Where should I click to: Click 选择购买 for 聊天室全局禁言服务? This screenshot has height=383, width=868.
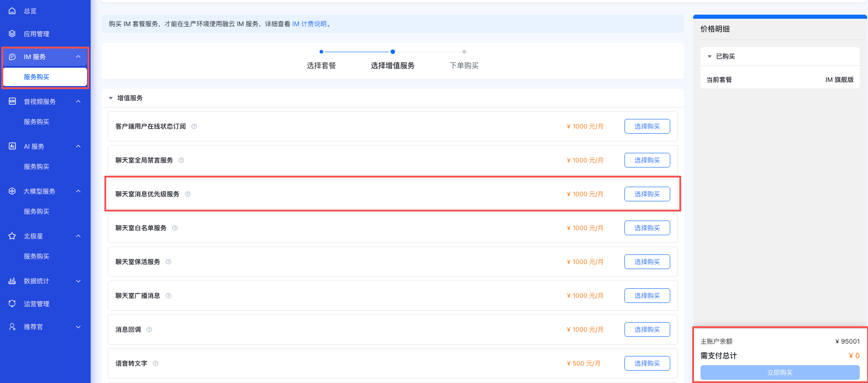(x=647, y=160)
